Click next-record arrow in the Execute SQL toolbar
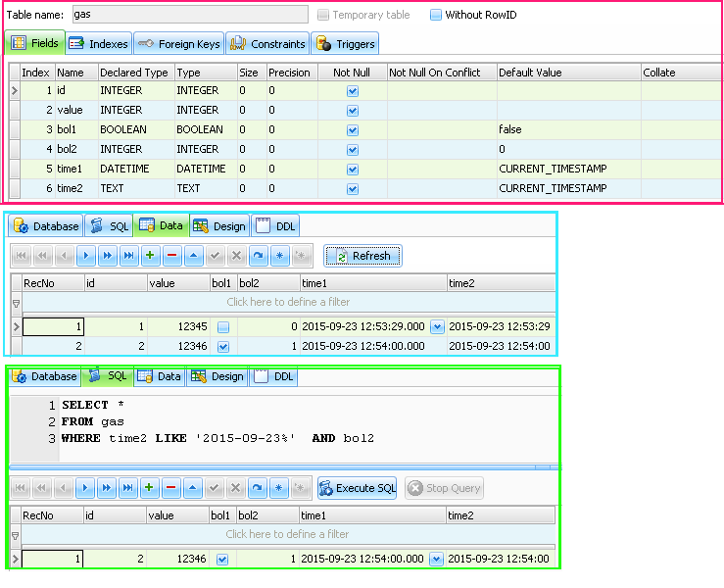Viewport: 724px width, 588px height. tap(85, 488)
